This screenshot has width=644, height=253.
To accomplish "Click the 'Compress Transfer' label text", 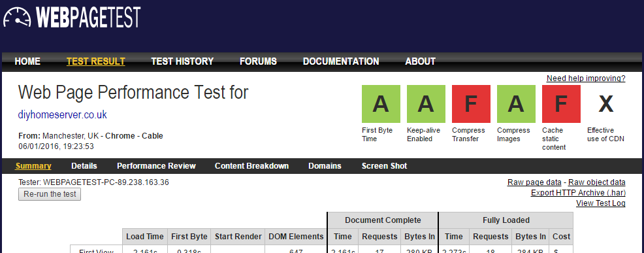I will (468, 135).
